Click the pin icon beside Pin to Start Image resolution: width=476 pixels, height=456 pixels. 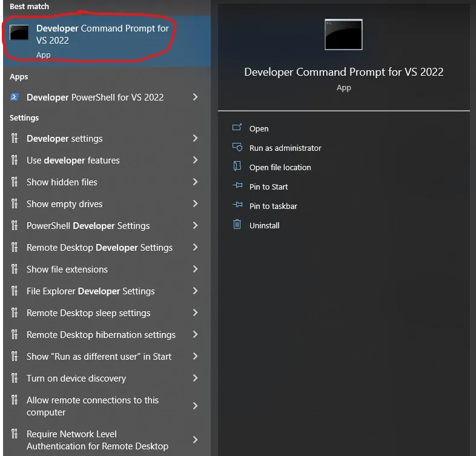pyautogui.click(x=237, y=185)
